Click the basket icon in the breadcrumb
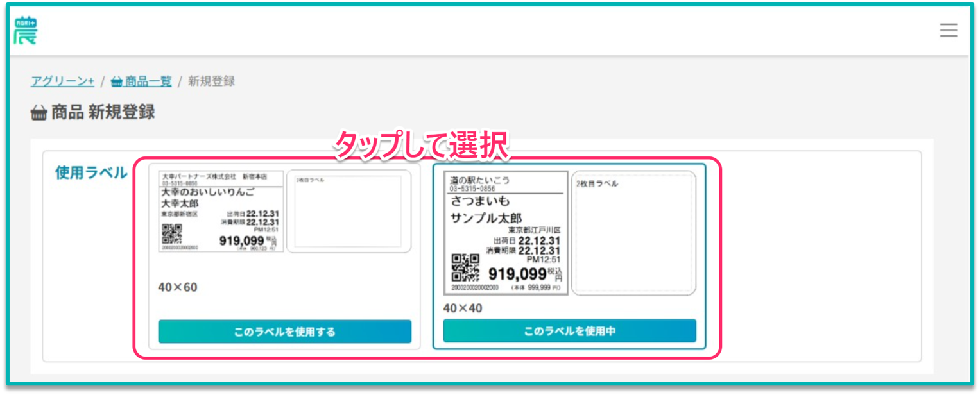Image resolution: width=980 pixels, height=395 pixels. (x=117, y=81)
